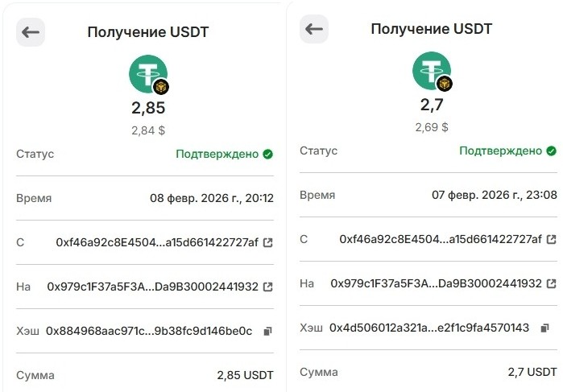Copy the hash 0x4d506012a321a in the right panel
Viewport: 563px width, 392px height.
point(545,328)
